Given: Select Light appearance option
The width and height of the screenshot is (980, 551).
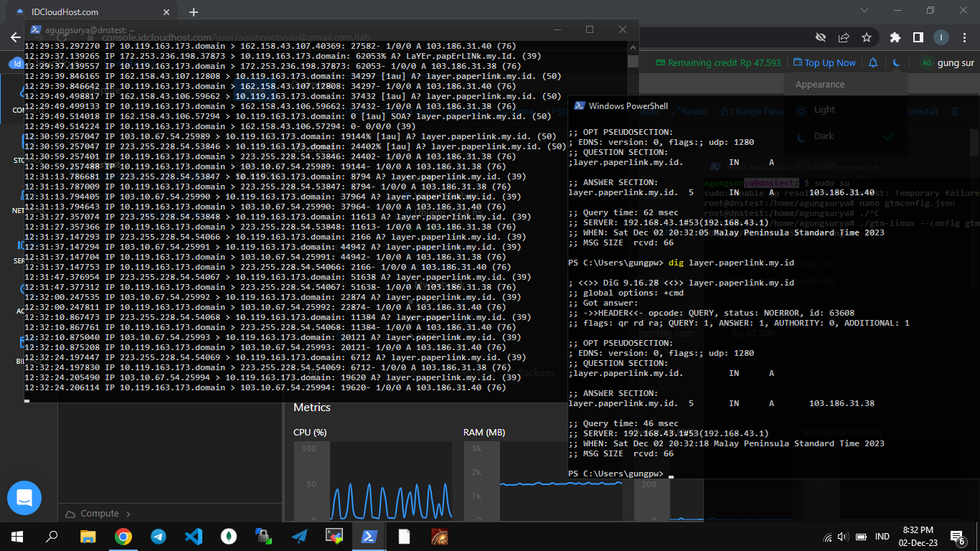Looking at the screenshot, I should (824, 110).
